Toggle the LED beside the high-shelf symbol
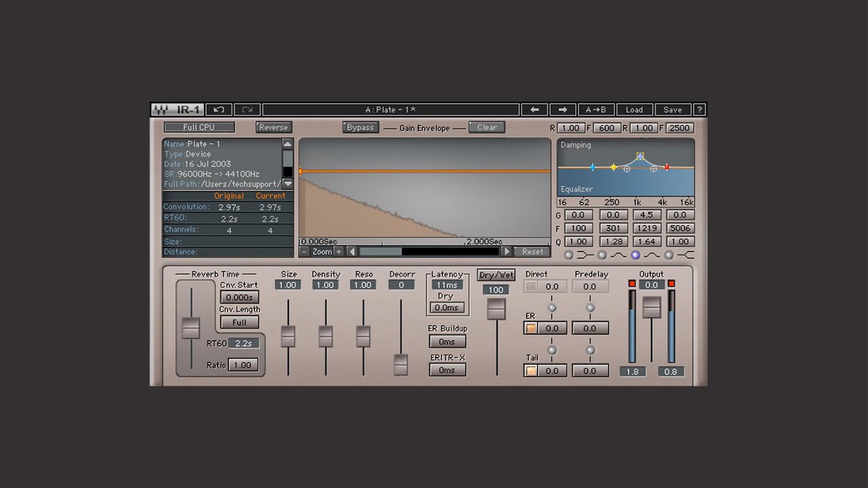 (669, 255)
